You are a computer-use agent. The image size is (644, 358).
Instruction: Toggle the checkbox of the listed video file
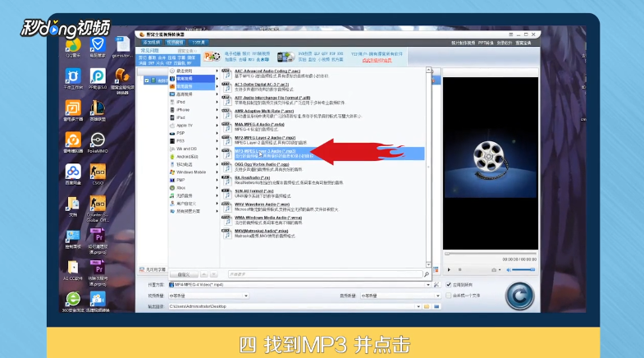pyautogui.click(x=147, y=80)
